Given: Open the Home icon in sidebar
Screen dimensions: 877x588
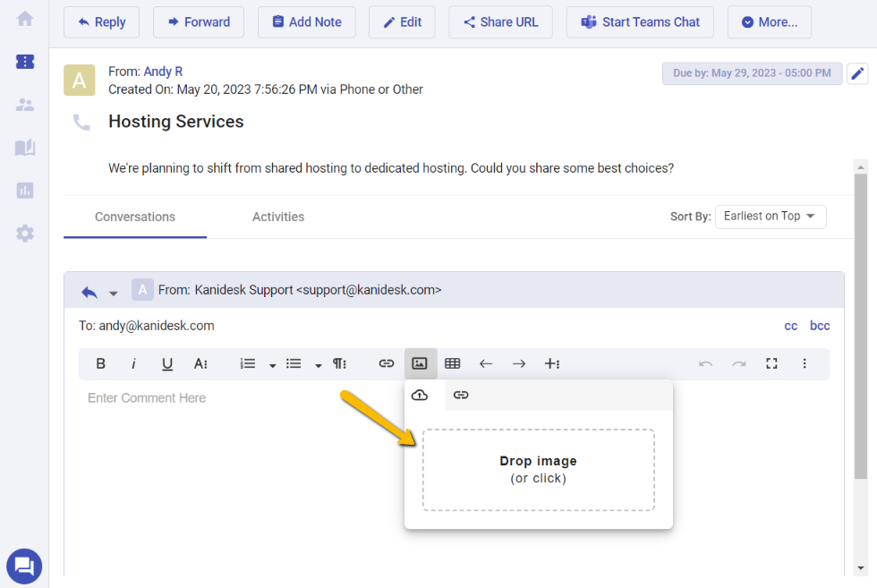Looking at the screenshot, I should pyautogui.click(x=25, y=19).
